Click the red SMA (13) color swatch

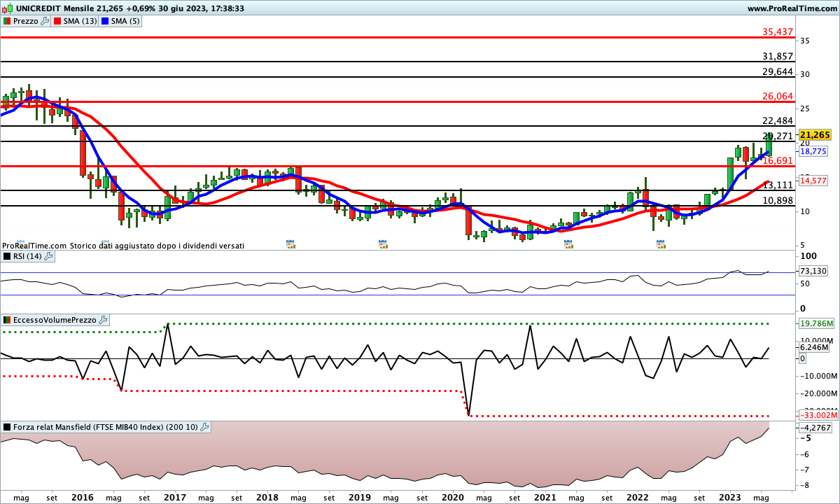57,21
